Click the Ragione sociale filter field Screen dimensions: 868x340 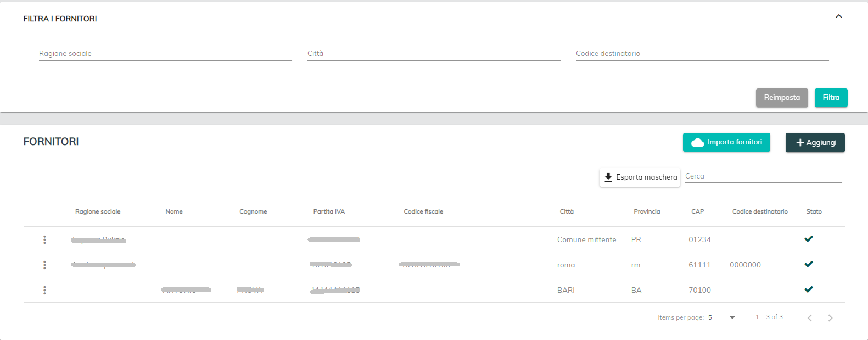point(165,54)
